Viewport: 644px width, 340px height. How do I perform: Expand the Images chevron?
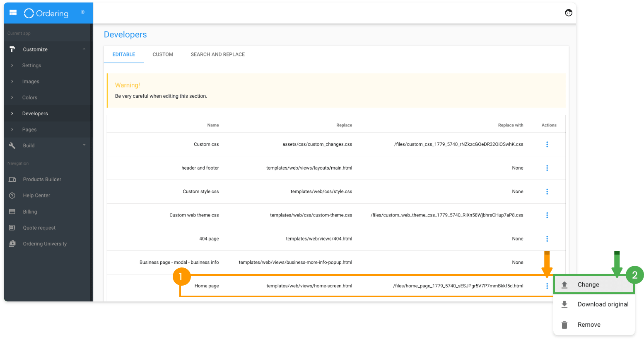tap(12, 82)
